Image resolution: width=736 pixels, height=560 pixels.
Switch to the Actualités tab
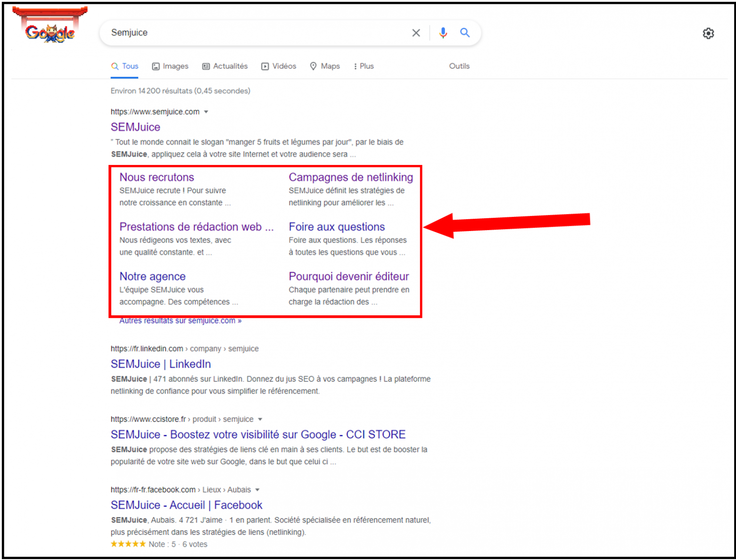(x=225, y=66)
